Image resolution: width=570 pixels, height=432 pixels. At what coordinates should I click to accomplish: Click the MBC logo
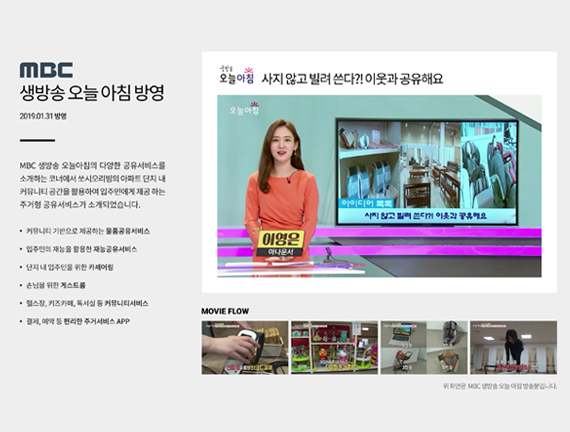click(46, 70)
